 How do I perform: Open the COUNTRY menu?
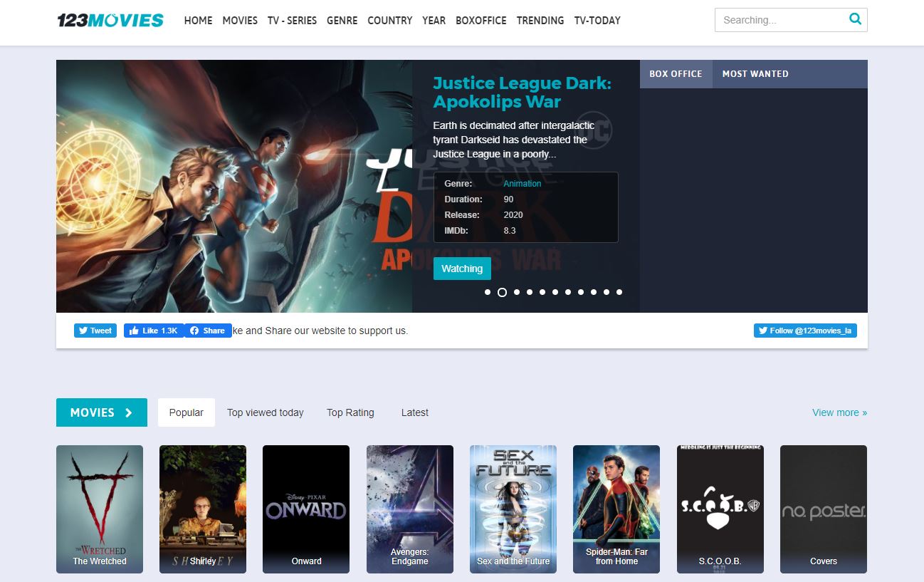389,21
